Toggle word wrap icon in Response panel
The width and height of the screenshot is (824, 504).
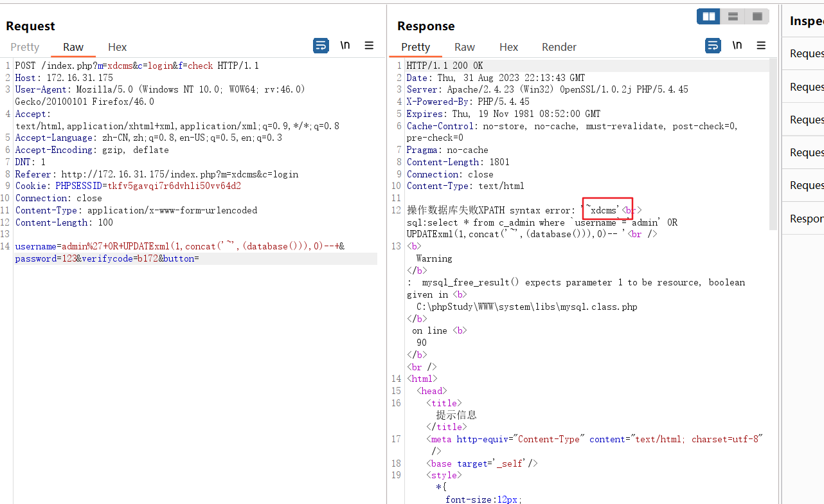(713, 46)
